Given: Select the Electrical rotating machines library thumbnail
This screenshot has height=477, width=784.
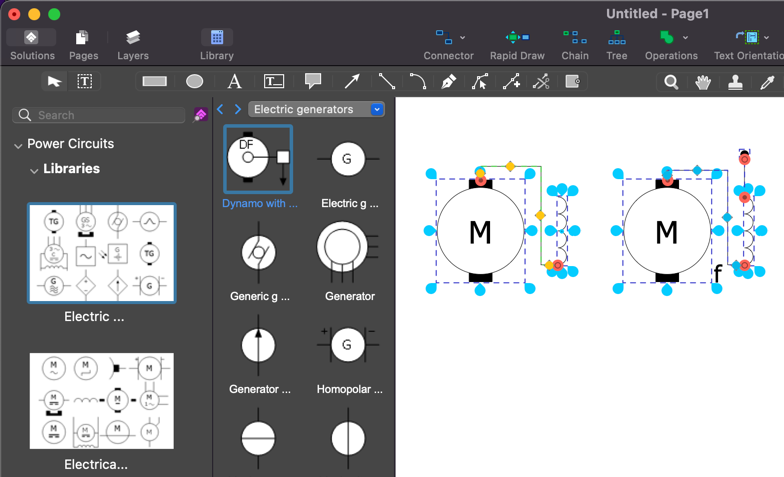Looking at the screenshot, I should click(x=102, y=400).
